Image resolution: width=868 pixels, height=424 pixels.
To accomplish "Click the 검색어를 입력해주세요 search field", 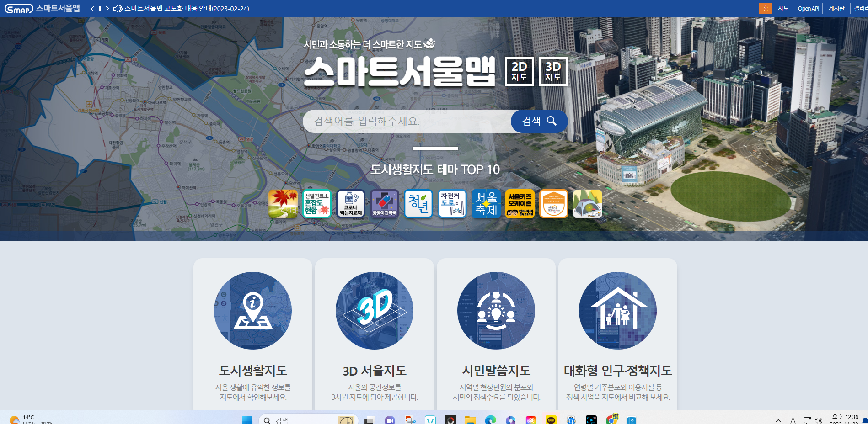I will click(x=407, y=121).
